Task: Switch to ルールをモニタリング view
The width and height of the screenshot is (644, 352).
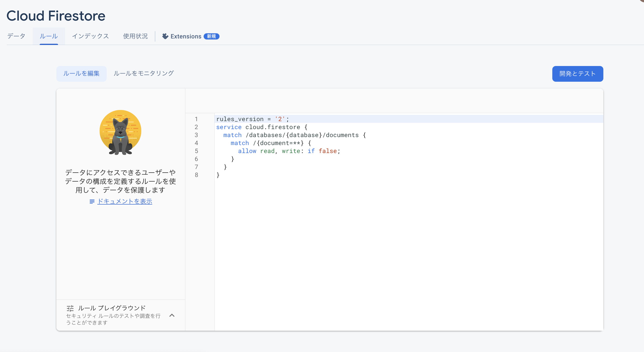Action: tap(143, 73)
